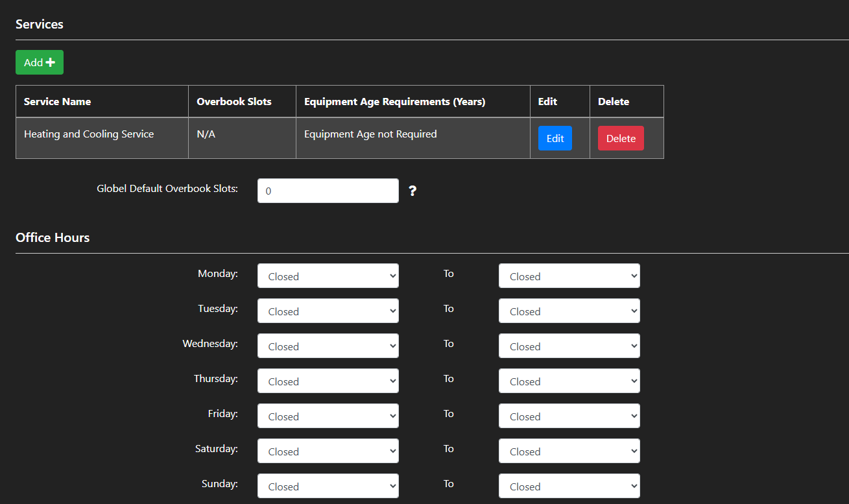
Task: Expand Tuesday end hours dropdown
Action: tap(569, 311)
